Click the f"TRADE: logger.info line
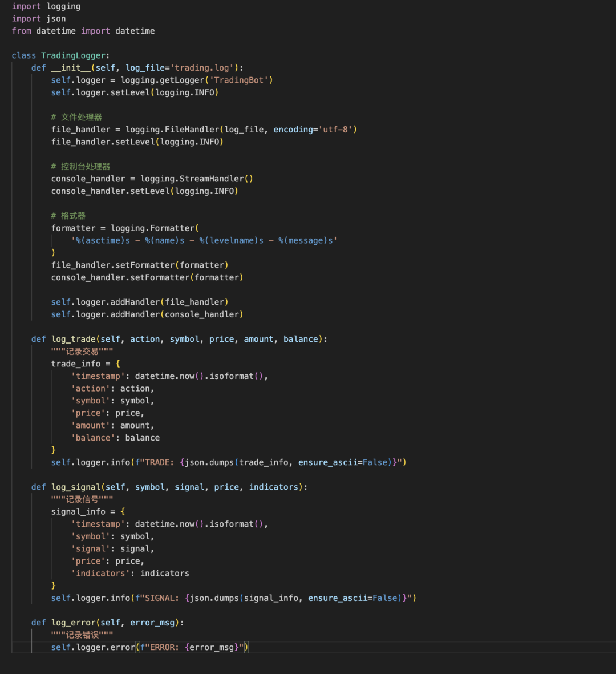This screenshot has width=616, height=674. [x=229, y=462]
